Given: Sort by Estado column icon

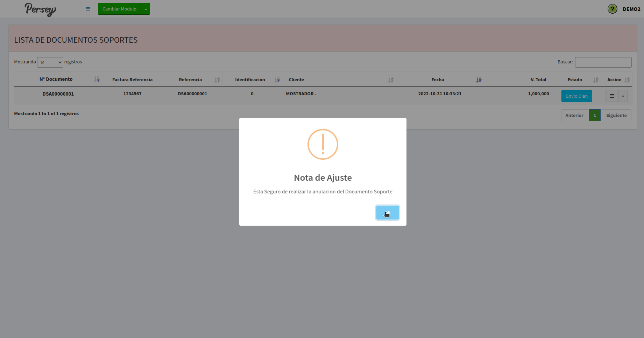Looking at the screenshot, I should [x=596, y=80].
